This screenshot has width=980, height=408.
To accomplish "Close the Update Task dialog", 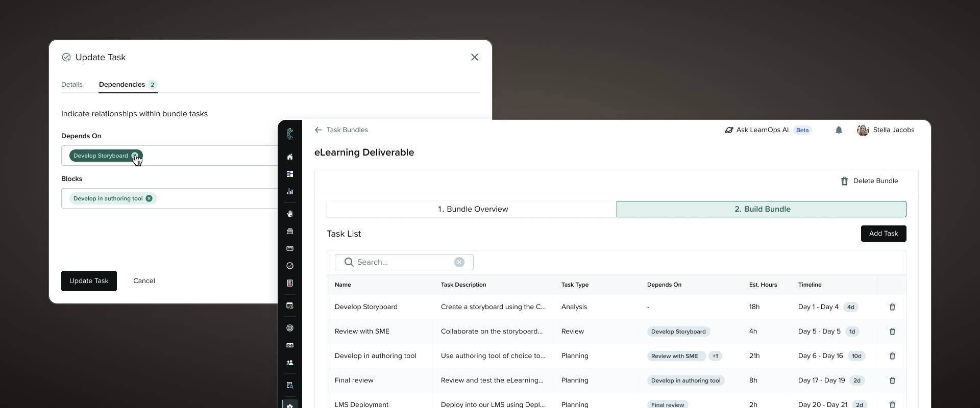I will pyautogui.click(x=475, y=57).
